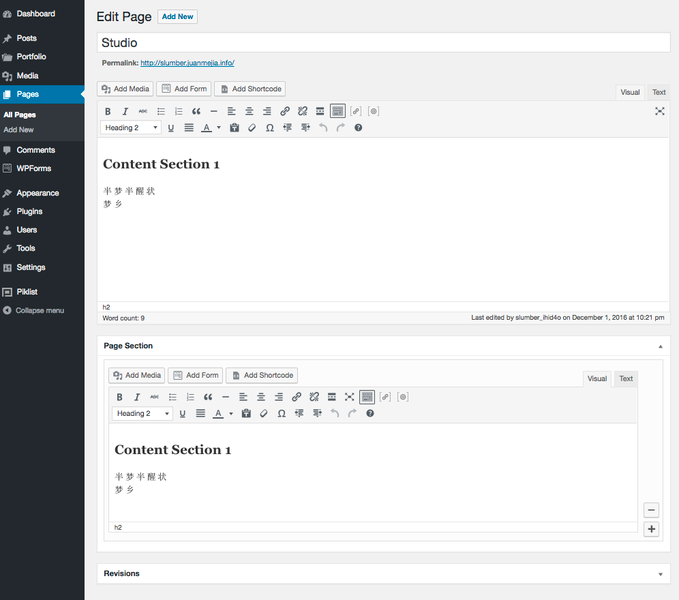
Task: Toggle toolbar (kitchen sink) in top editor
Action: tap(338, 111)
